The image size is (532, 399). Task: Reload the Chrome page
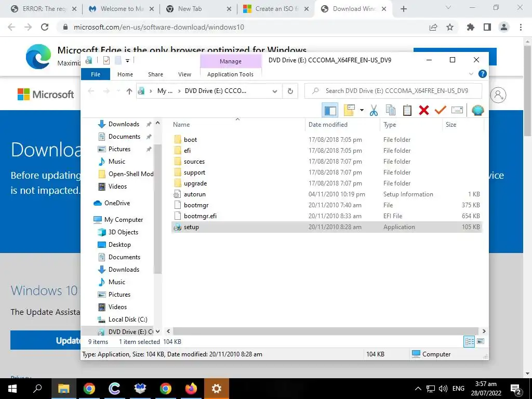coord(45,27)
